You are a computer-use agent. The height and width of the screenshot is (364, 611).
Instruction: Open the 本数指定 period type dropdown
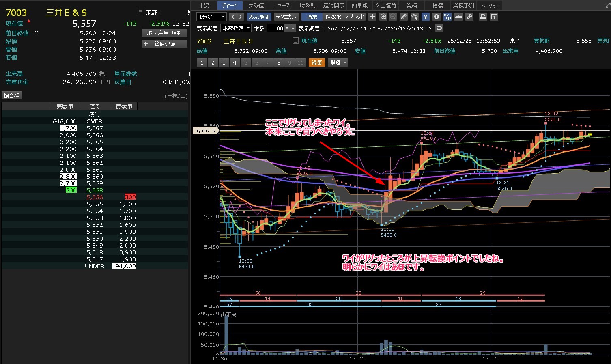[x=236, y=28]
